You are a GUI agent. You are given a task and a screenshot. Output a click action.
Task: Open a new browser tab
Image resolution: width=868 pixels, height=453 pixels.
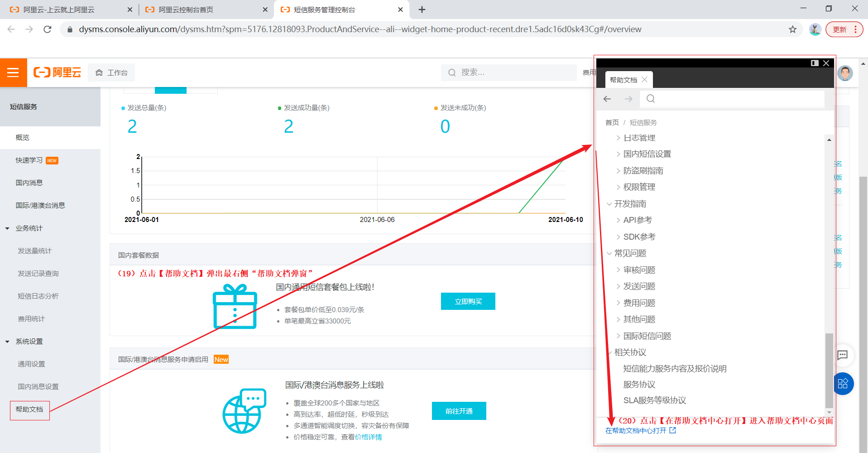422,10
